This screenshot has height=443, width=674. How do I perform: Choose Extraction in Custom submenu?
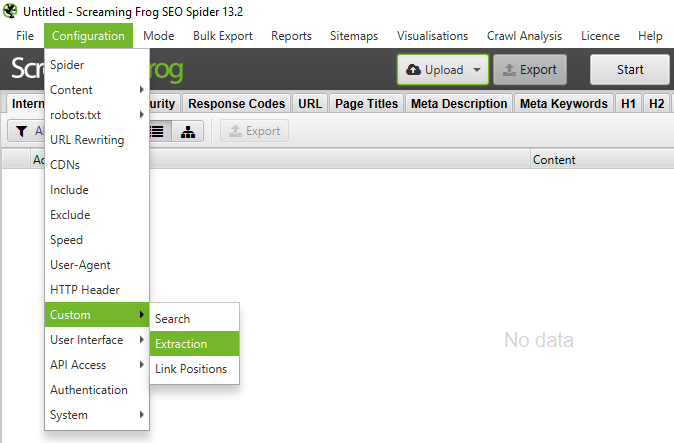point(194,343)
